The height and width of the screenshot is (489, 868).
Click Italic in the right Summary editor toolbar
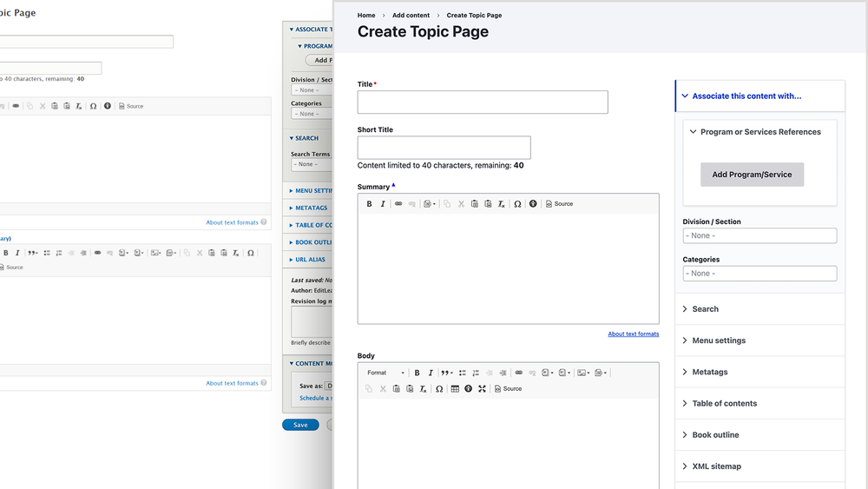point(383,204)
